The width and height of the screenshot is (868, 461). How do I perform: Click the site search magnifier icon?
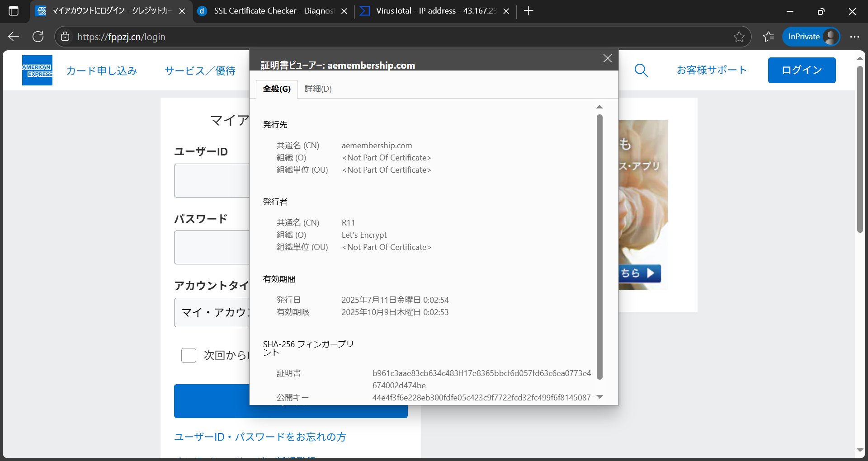pos(641,70)
